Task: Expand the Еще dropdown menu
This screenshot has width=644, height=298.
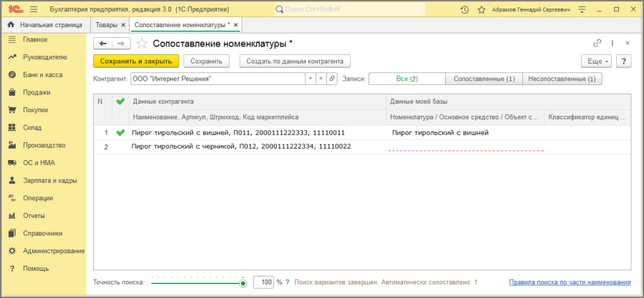Action: click(x=596, y=61)
